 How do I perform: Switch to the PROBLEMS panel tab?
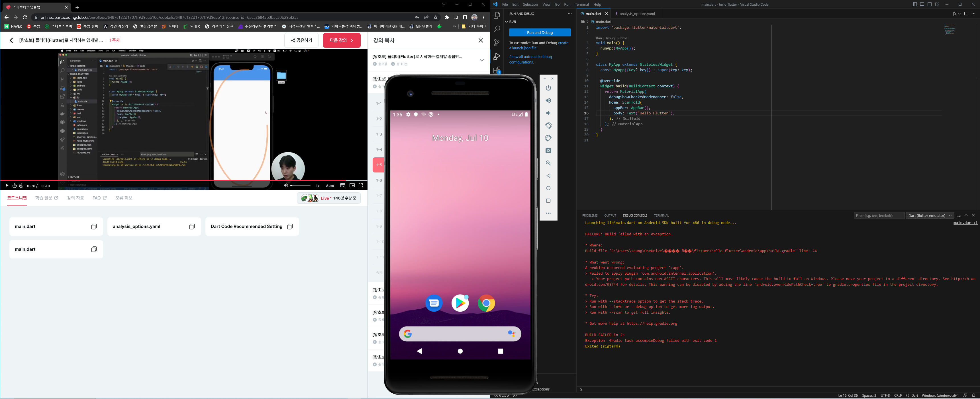point(590,215)
